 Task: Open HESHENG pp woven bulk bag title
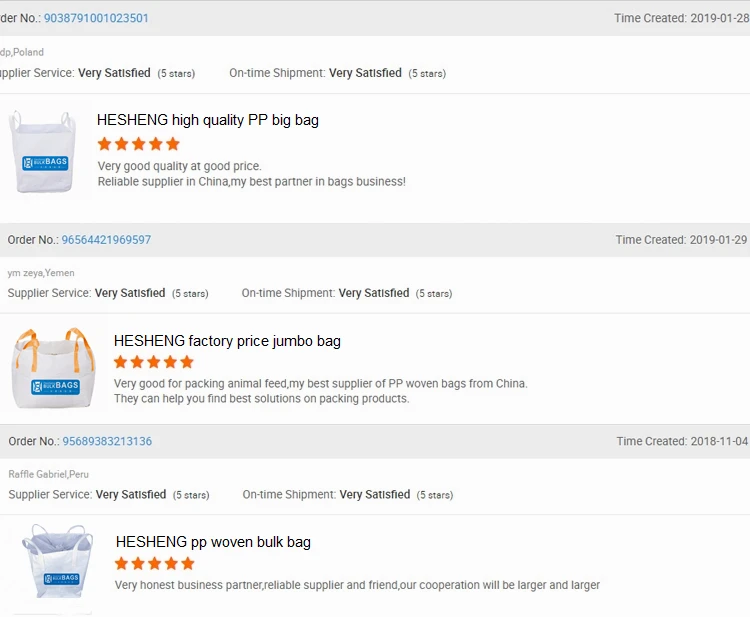[x=213, y=542]
